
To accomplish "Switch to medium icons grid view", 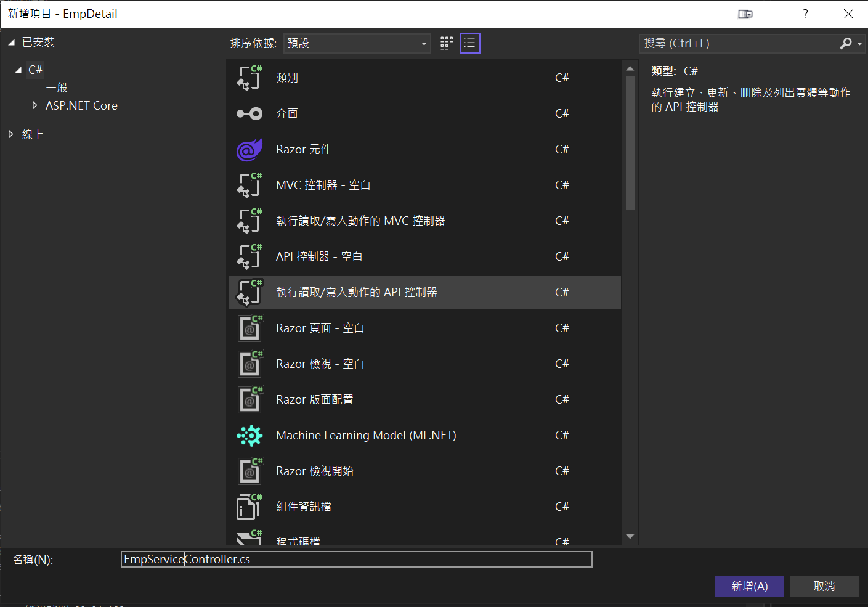I will [x=447, y=43].
